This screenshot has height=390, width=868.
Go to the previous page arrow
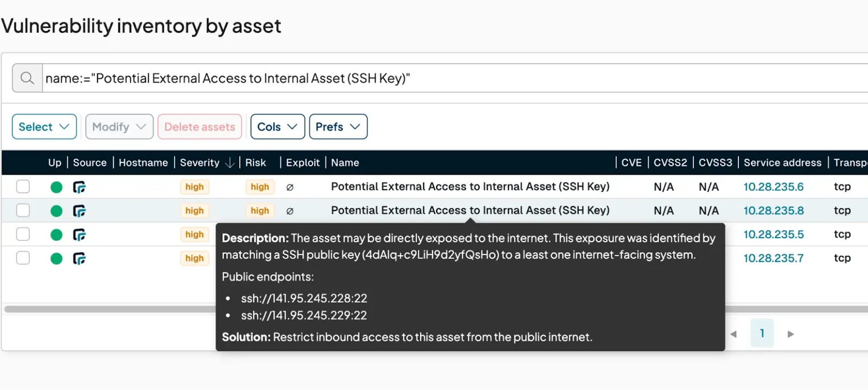[x=733, y=334]
